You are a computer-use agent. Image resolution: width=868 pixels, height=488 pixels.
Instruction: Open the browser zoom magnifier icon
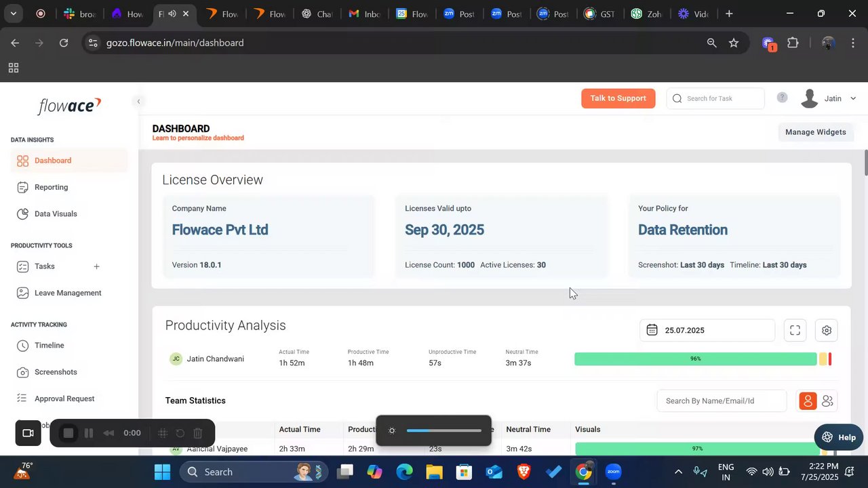(711, 43)
